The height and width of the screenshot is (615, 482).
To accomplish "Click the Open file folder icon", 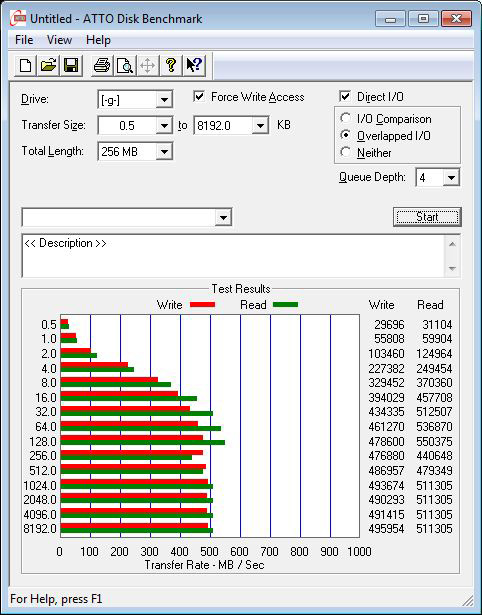I will (x=48, y=65).
